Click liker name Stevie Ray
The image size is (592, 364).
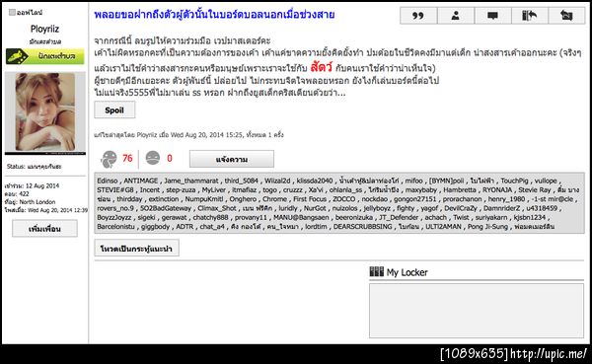(534, 189)
